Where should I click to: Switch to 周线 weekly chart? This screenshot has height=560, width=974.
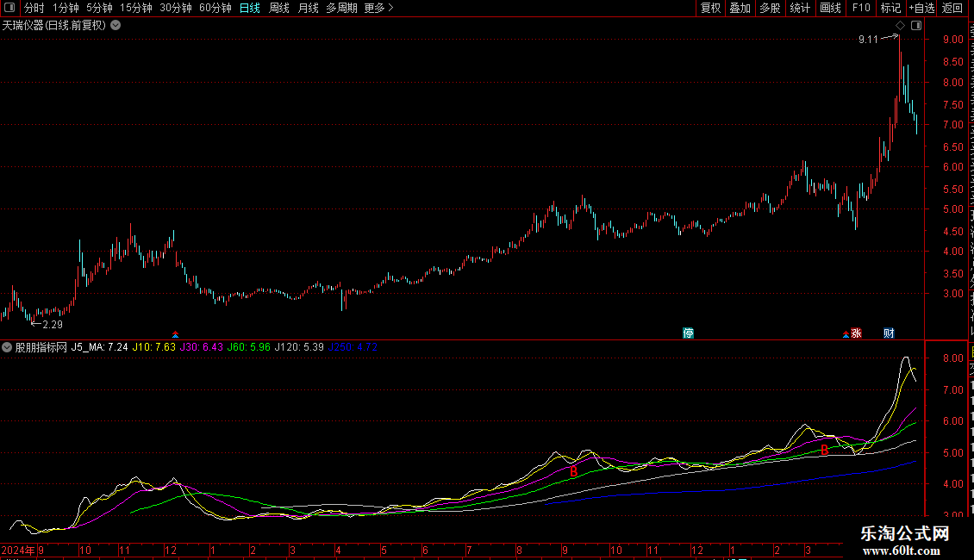click(x=279, y=8)
